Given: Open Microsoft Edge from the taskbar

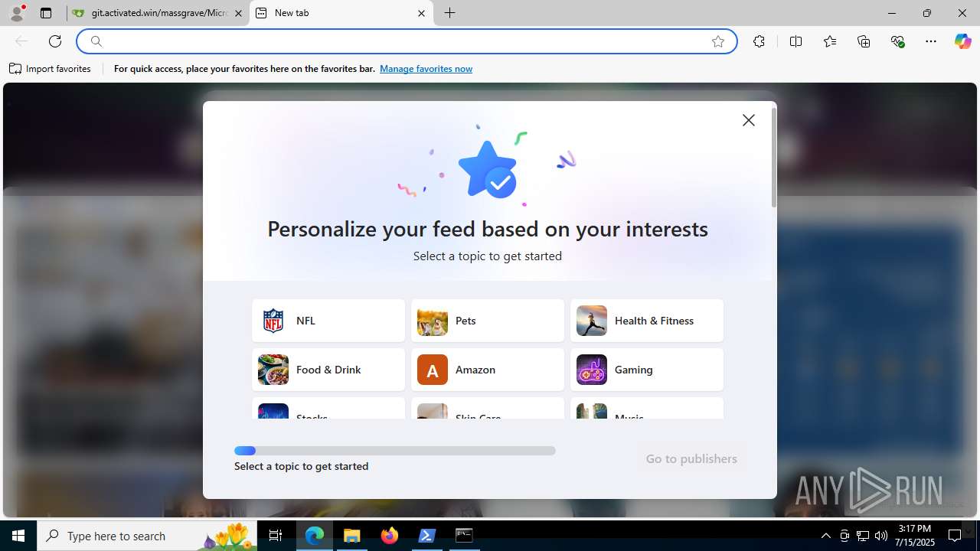Looking at the screenshot, I should tap(315, 536).
